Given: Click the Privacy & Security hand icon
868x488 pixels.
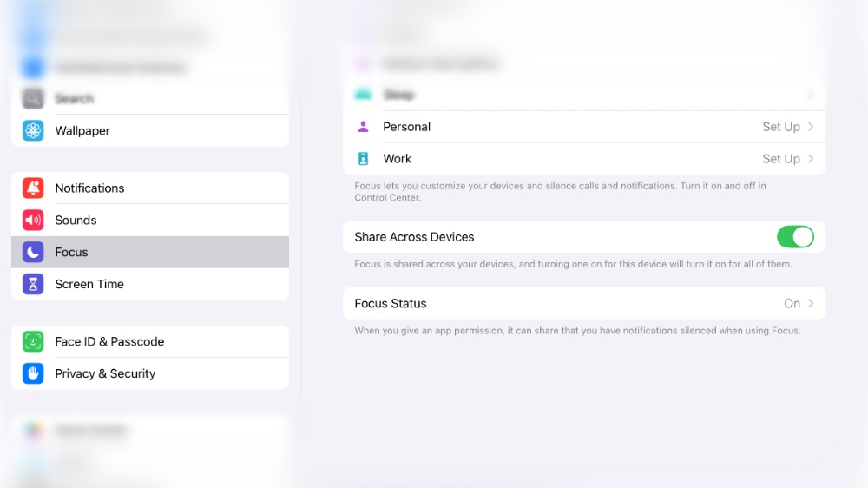Looking at the screenshot, I should pyautogui.click(x=33, y=374).
